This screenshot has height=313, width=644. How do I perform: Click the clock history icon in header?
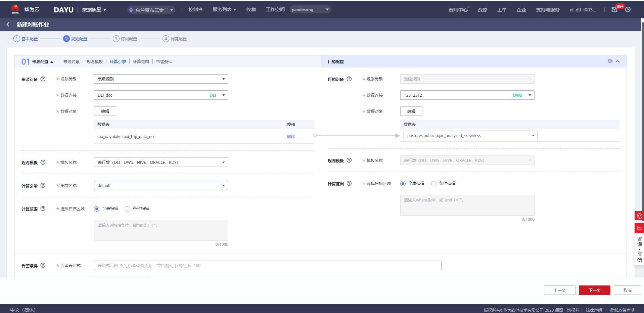(628, 10)
